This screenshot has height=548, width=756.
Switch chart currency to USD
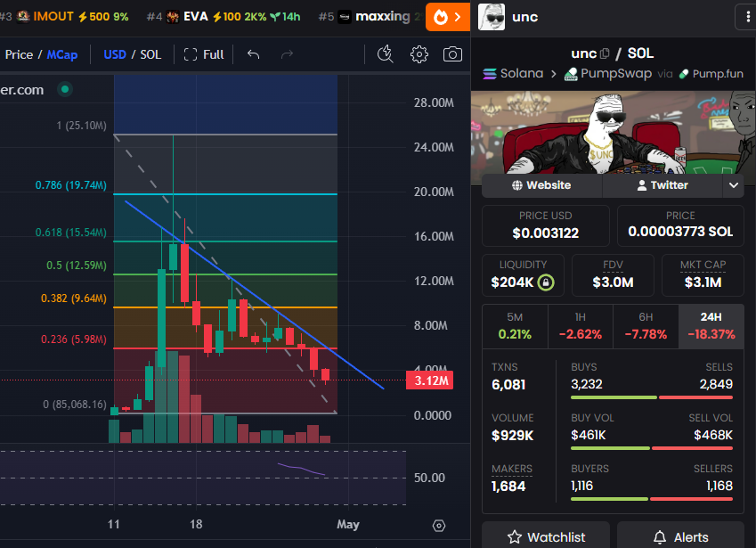click(x=115, y=54)
